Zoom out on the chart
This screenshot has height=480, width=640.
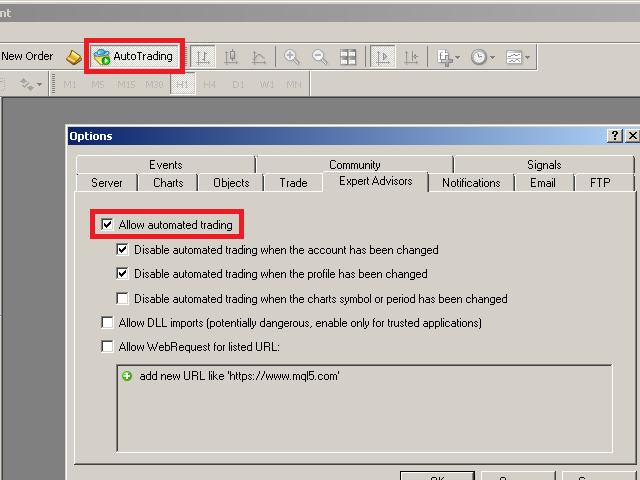click(320, 57)
